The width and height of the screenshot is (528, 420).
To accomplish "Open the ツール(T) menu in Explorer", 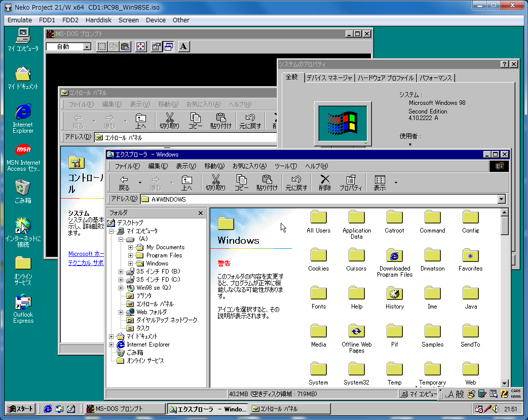I will (285, 166).
